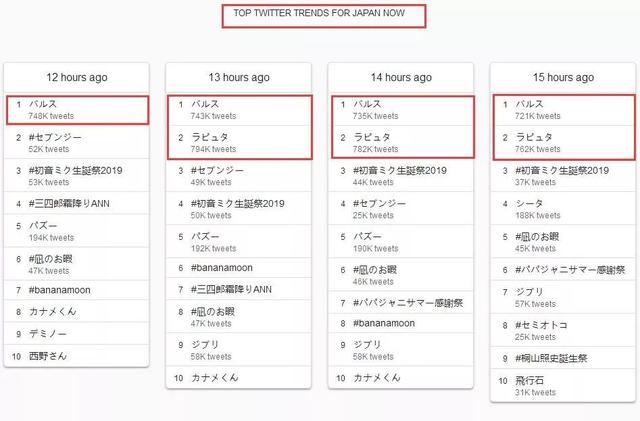Open カナメくん in the 14 hours ago column
640x421 pixels.
click(x=377, y=377)
